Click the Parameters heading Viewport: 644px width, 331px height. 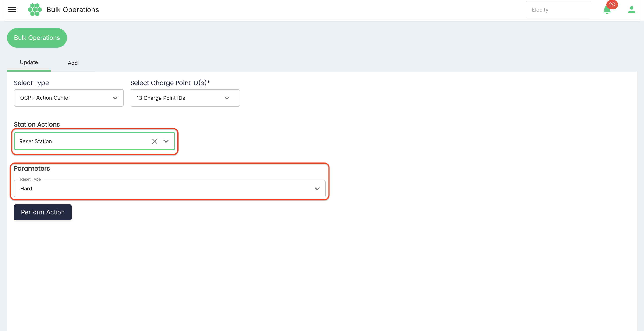tap(32, 168)
